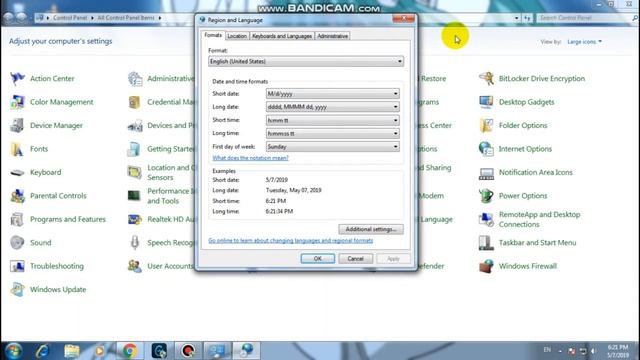Switch to Keyboards and Languages tab

(x=282, y=36)
